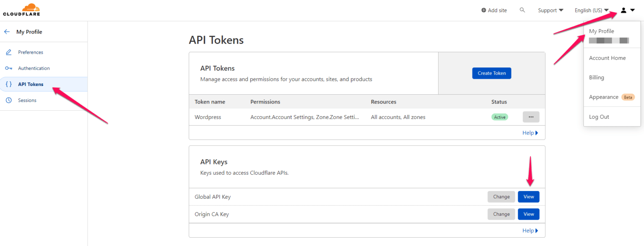The image size is (644, 246).
Task: Open the English (US) language dropdown
Action: 591,10
